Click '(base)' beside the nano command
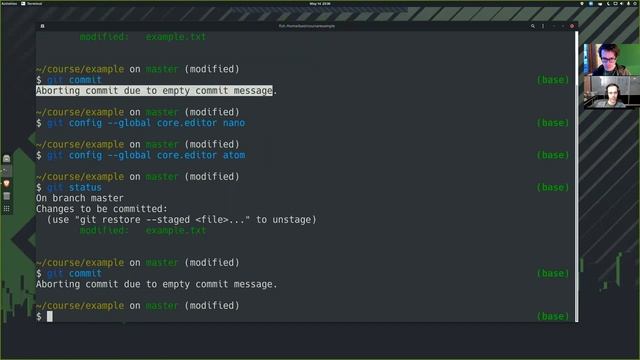640x360 pixels. pos(553,123)
